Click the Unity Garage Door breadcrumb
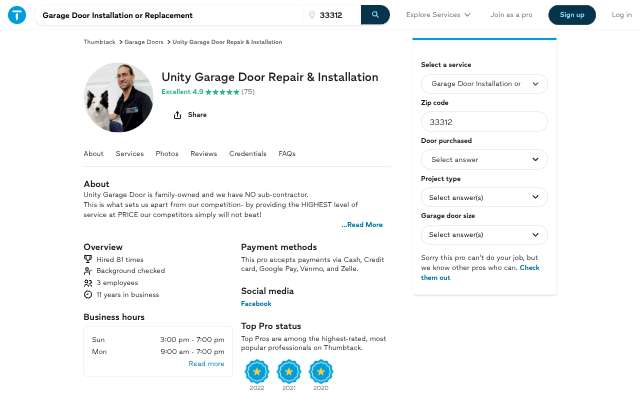The height and width of the screenshot is (400, 640). tap(227, 42)
